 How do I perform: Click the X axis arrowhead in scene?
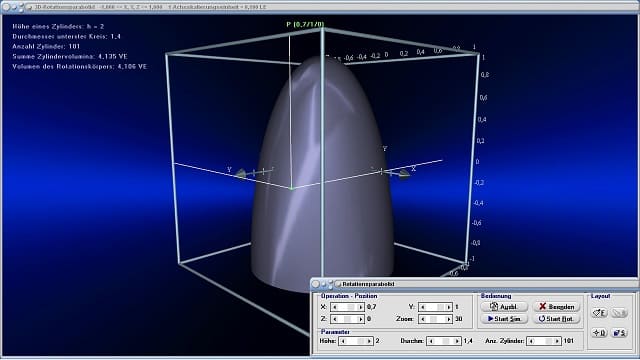404,174
